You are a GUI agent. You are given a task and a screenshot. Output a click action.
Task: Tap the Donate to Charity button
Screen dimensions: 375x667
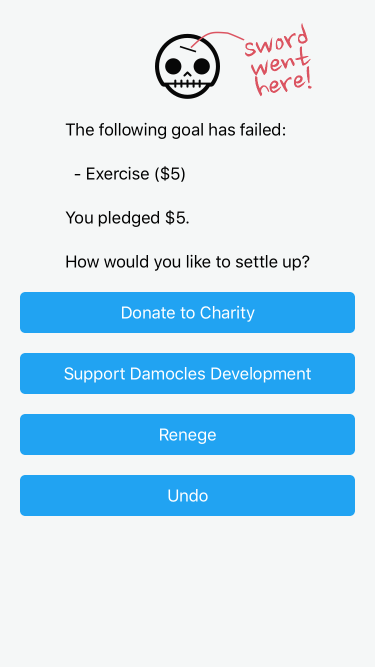tap(188, 313)
